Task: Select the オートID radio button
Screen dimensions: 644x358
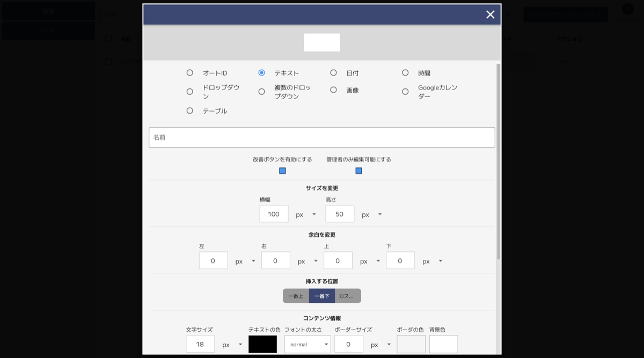Action: (x=189, y=72)
